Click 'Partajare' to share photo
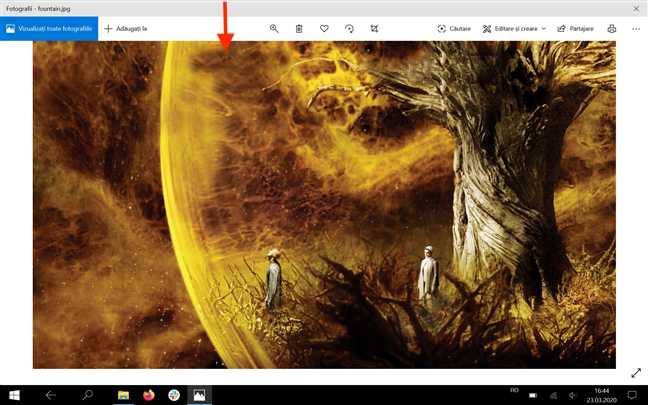This screenshot has width=648, height=405. 575,29
